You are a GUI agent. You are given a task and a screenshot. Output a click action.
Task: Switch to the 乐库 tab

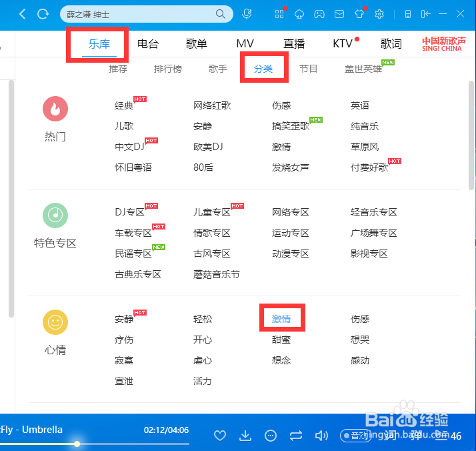point(99,44)
